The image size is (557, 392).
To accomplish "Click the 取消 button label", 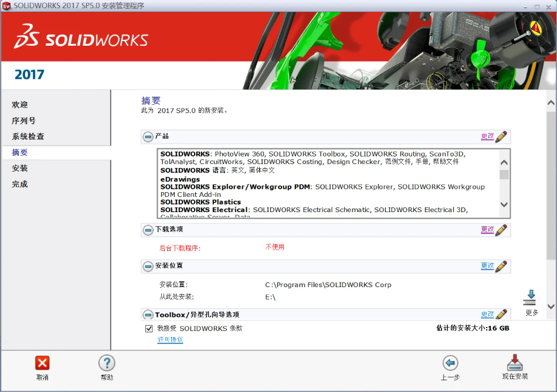I will pyautogui.click(x=42, y=377).
